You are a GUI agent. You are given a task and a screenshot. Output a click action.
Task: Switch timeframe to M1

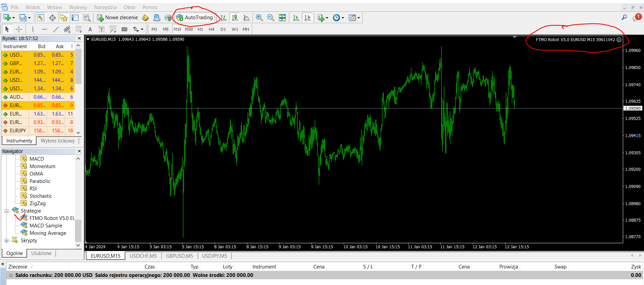tap(154, 29)
